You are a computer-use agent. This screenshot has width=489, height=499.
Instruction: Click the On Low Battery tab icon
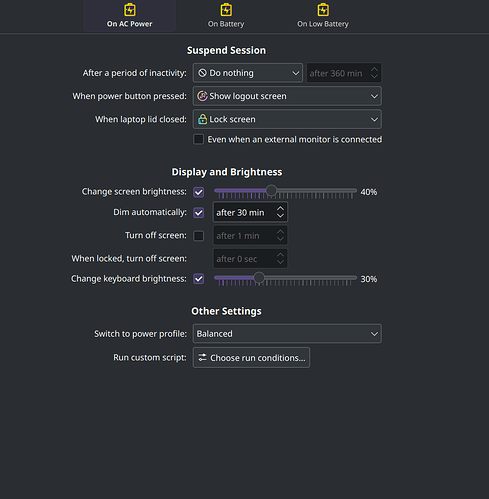pyautogui.click(x=323, y=10)
